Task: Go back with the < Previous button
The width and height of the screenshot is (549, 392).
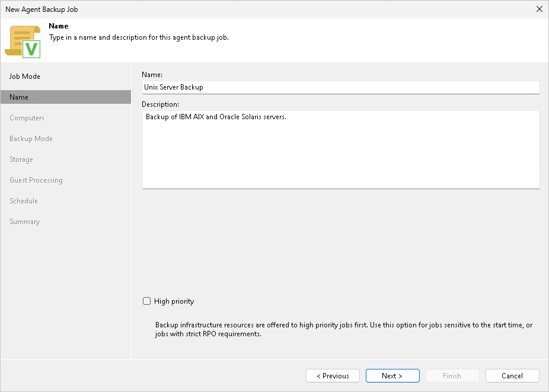Action: (333, 375)
